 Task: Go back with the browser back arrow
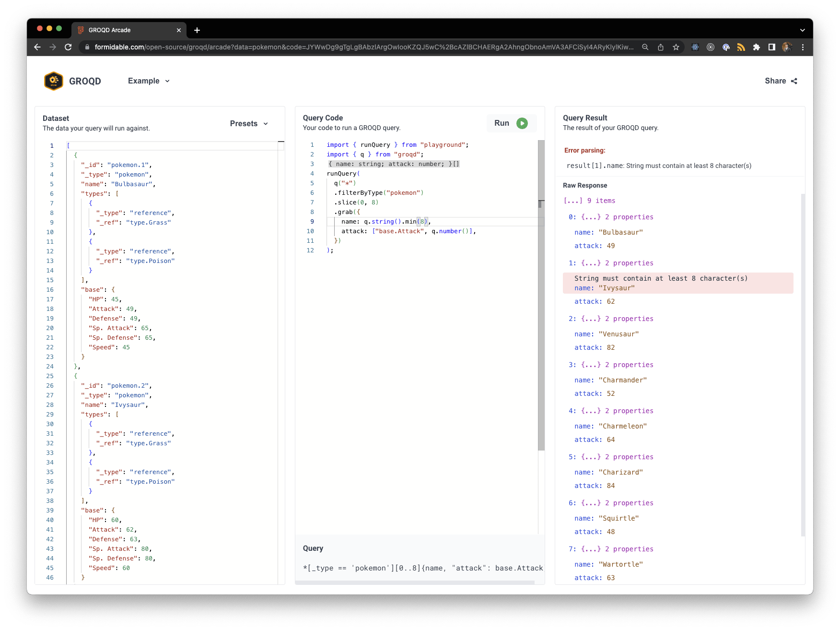click(37, 47)
